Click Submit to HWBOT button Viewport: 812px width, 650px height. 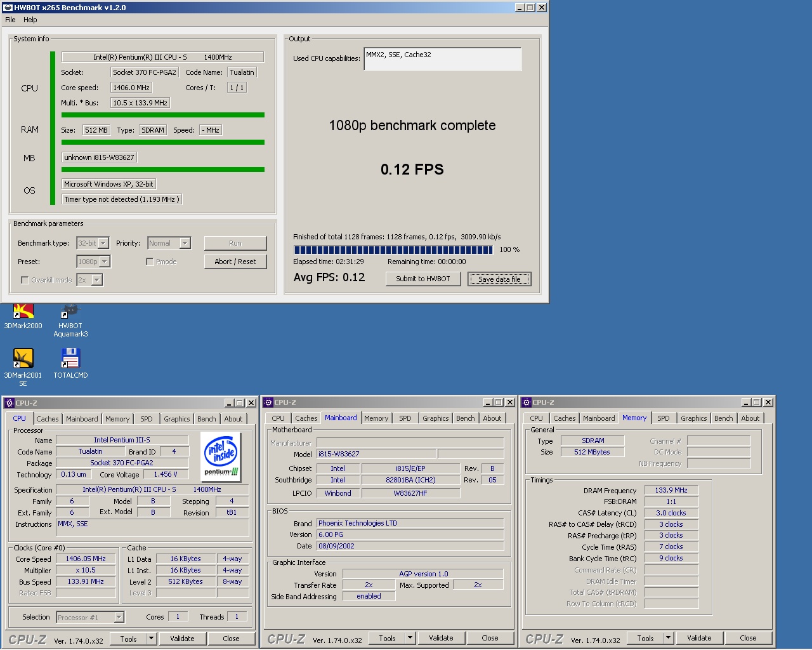pyautogui.click(x=423, y=279)
